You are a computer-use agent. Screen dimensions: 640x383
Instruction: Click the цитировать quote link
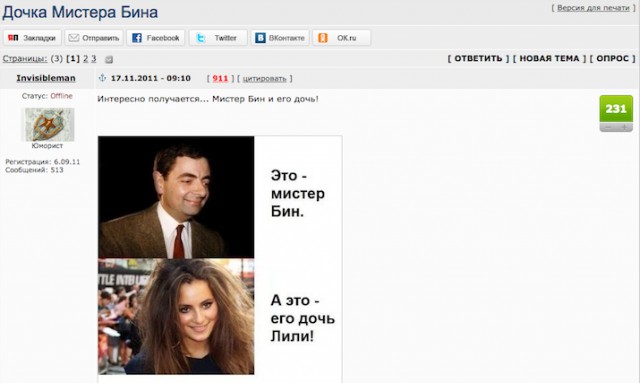tap(264, 78)
